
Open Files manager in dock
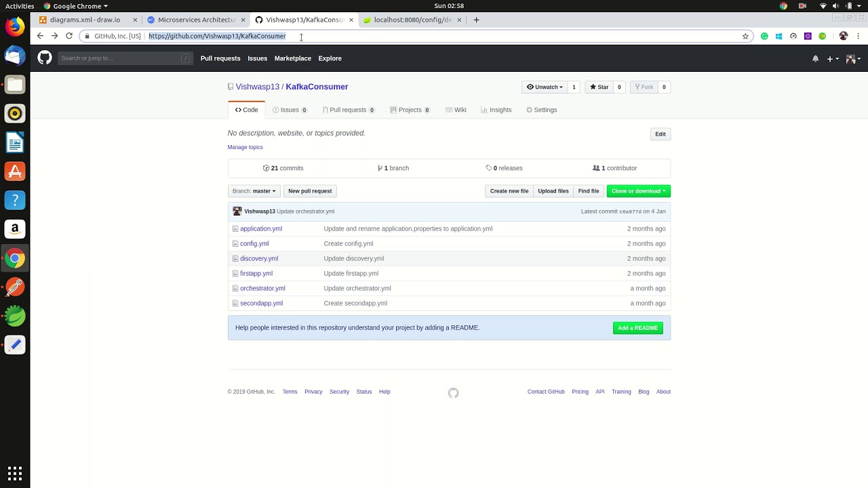point(15,85)
